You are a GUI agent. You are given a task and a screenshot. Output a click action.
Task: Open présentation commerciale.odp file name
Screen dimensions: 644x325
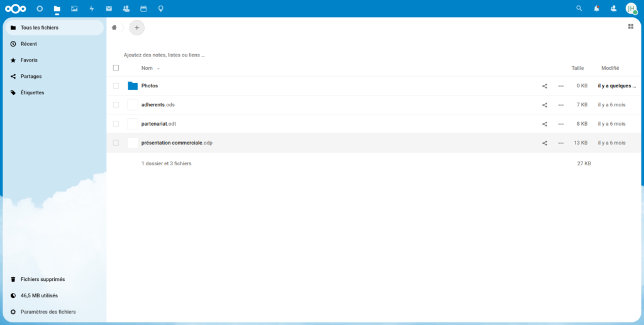click(x=177, y=143)
